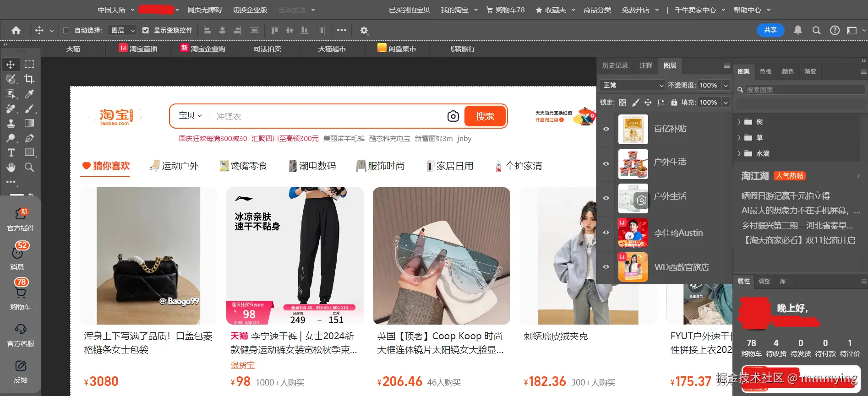Hide the 百亿补贴 layer via its eye icon
868x396 pixels.
pyautogui.click(x=606, y=129)
